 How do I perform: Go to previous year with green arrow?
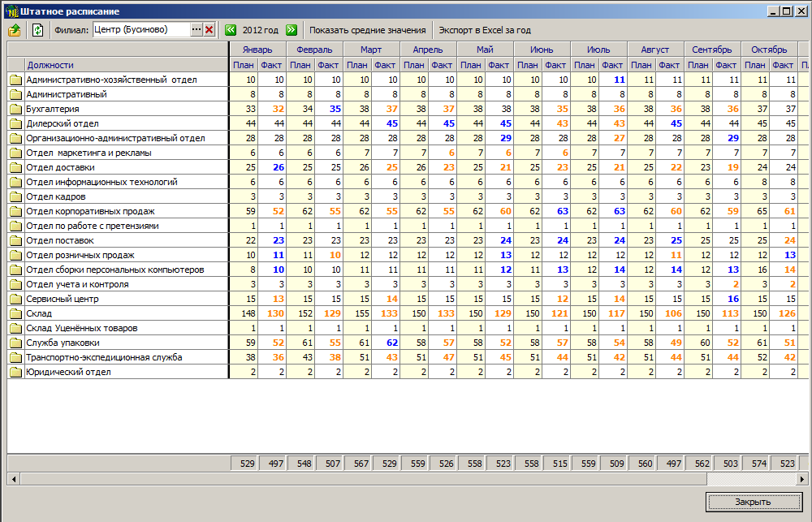click(x=231, y=30)
